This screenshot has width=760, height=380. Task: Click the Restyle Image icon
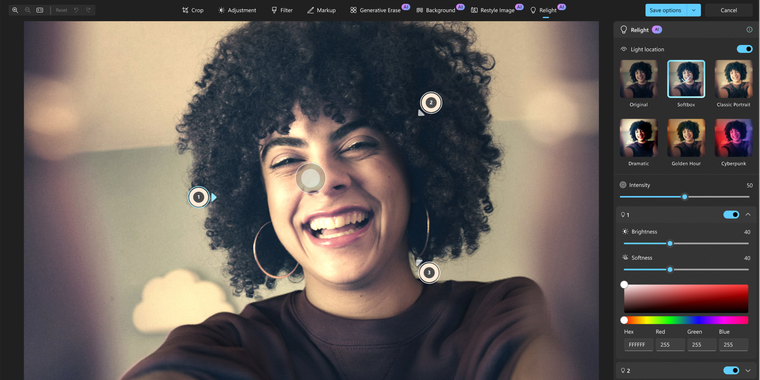coord(475,10)
